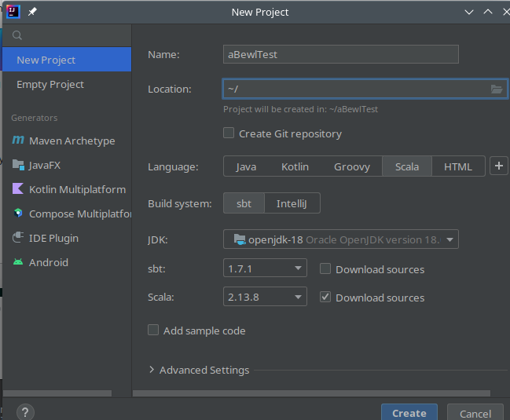Image resolution: width=510 pixels, height=420 pixels.
Task: Click the Compose Multiplatform icon
Action: 18,213
